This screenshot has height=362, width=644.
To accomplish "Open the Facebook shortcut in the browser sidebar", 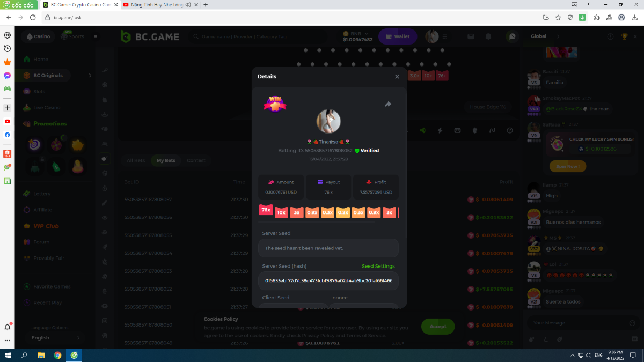I will tap(8, 135).
